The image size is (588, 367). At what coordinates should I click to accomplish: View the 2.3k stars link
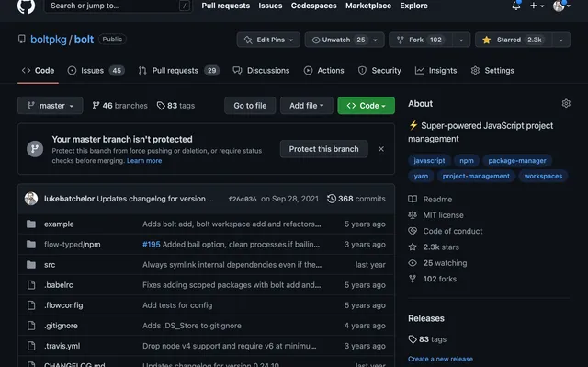coord(434,247)
